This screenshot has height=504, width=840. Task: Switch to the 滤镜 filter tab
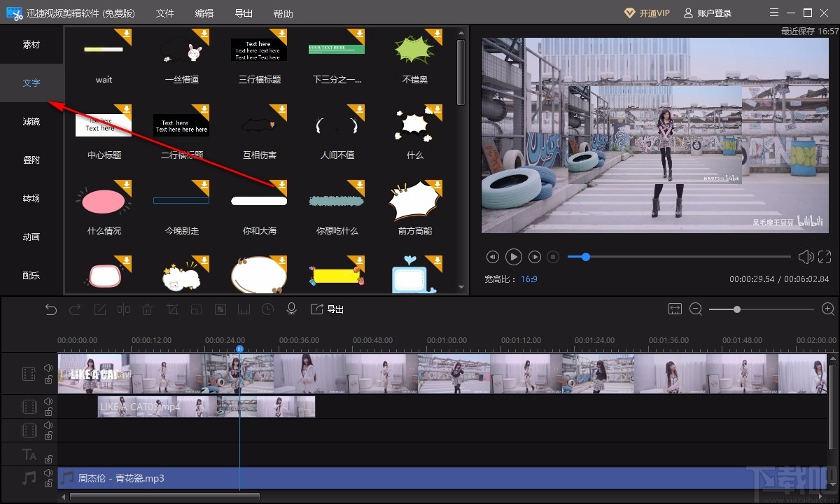pos(31,122)
